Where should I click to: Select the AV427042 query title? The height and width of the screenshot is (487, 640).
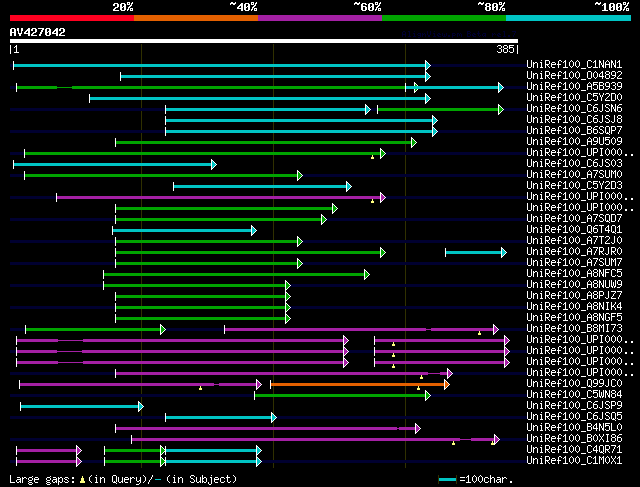click(38, 32)
